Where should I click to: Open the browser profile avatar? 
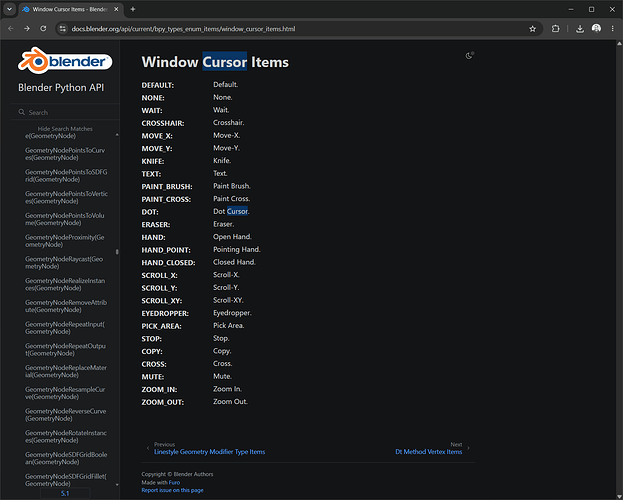click(596, 29)
